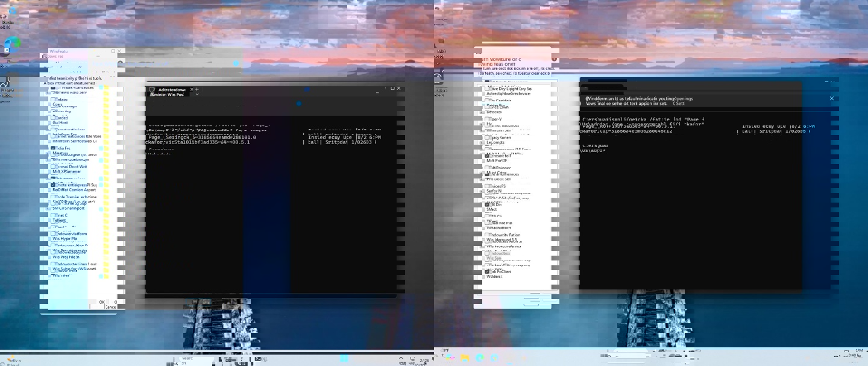Viewport: 868px width, 366px height.
Task: Uncheck the Work Folders Client checkbox
Action: click(x=487, y=271)
